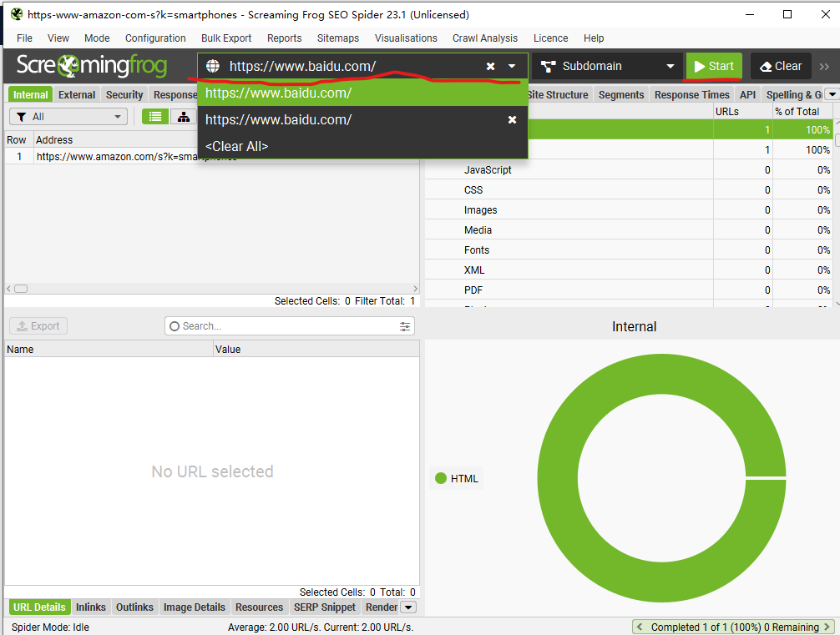Image resolution: width=840 pixels, height=635 pixels.
Task: Switch to tree view icon
Action: (183, 117)
